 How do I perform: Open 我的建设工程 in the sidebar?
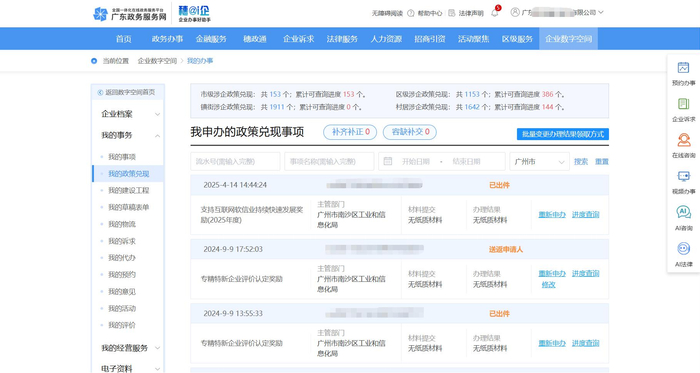pos(129,191)
